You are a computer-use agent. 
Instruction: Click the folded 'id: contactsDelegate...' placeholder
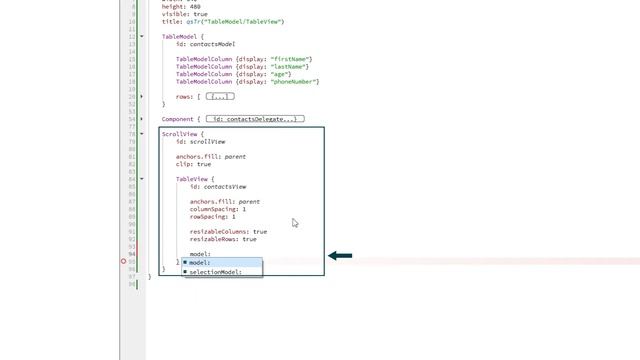(255, 119)
